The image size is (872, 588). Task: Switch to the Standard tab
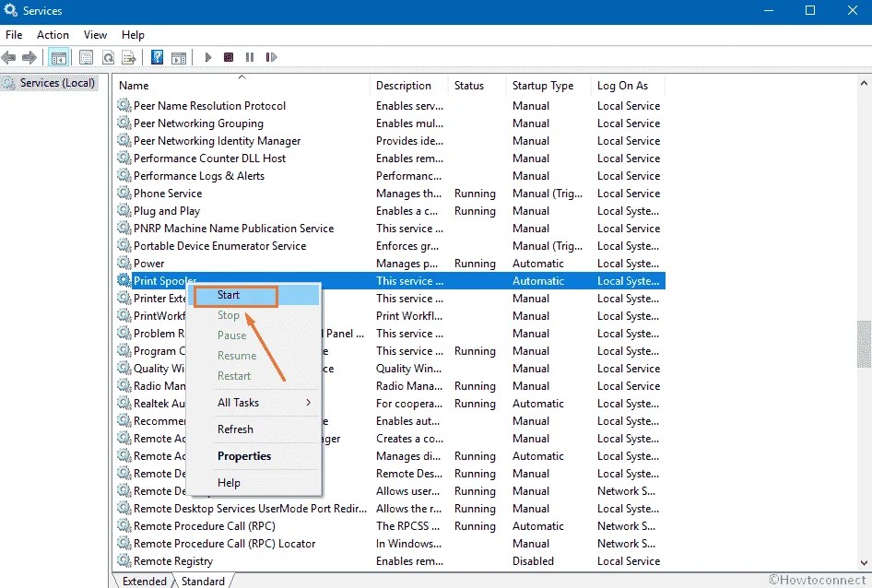pos(203,581)
